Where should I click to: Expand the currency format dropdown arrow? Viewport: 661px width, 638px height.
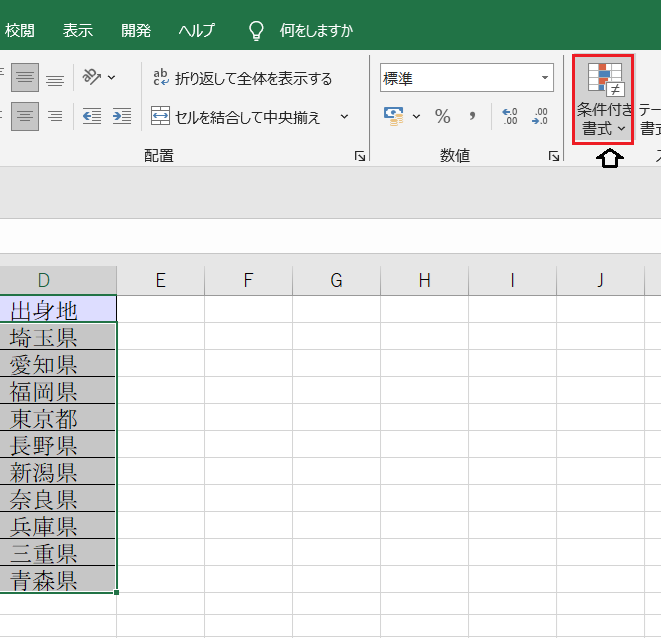416,116
